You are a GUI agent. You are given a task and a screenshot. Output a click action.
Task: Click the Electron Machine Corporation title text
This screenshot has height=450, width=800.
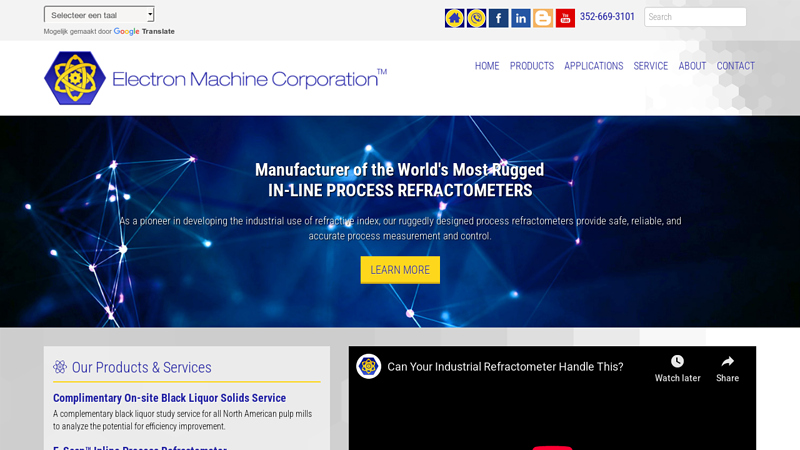pos(249,79)
